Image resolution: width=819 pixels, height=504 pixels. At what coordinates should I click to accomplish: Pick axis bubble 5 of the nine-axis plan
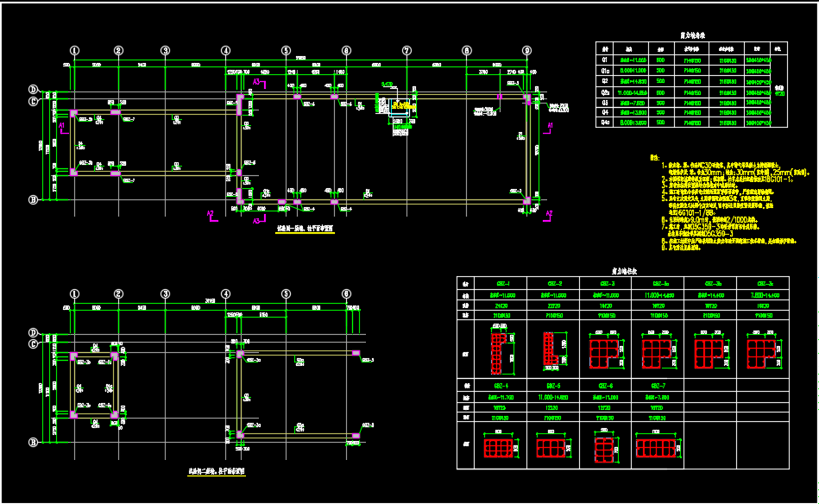coord(286,51)
